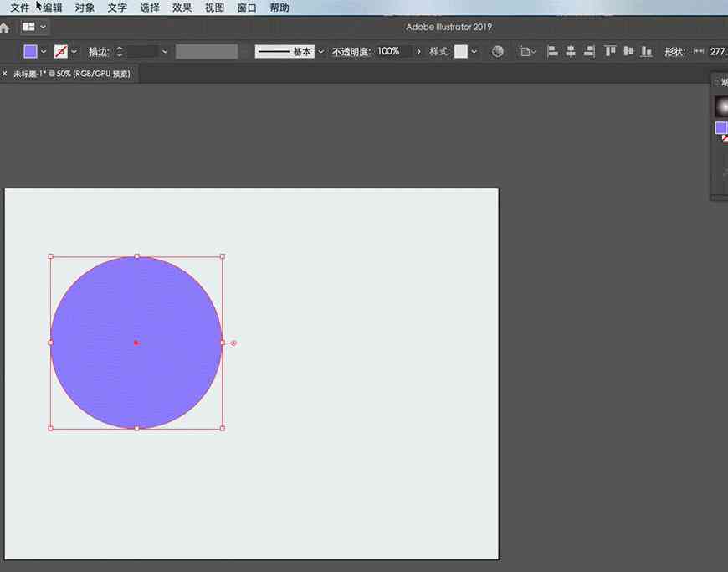Open the 帮助 menu
The image size is (728, 572).
(279, 8)
